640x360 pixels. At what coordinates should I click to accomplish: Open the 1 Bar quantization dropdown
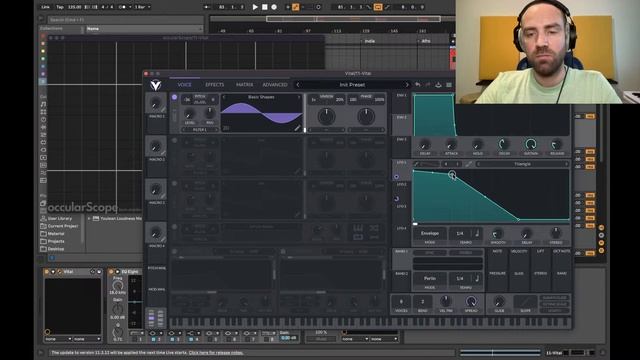pyautogui.click(x=142, y=7)
